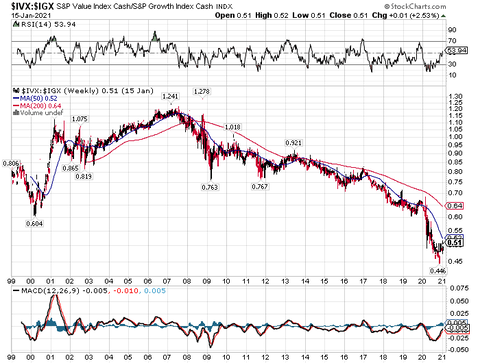
Task: Click the 1.241 peak price label
Action: click(x=170, y=96)
